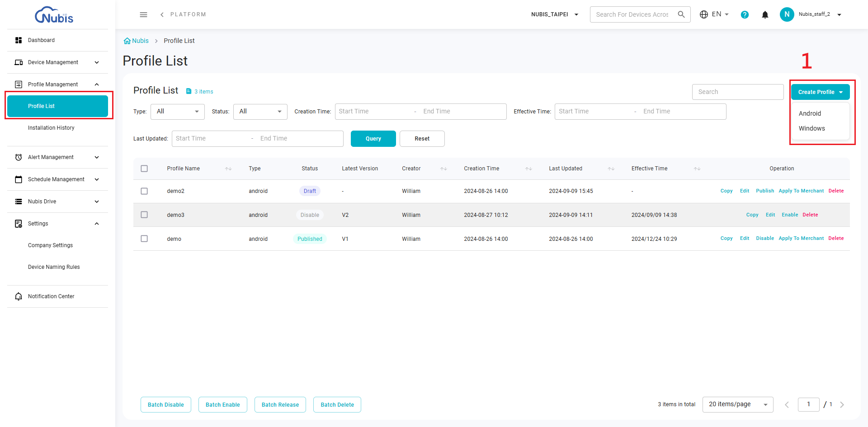Open the help question mark icon
This screenshot has height=427, width=868.
[x=745, y=15]
